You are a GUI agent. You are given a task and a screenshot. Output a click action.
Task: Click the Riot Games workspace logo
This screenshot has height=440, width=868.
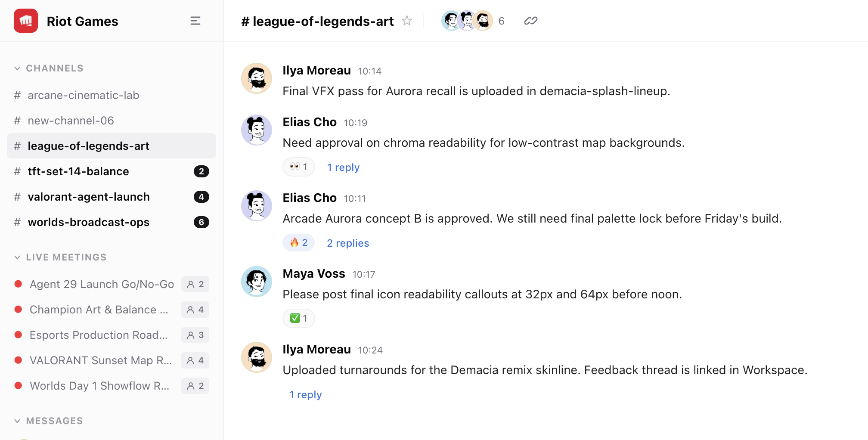(26, 21)
